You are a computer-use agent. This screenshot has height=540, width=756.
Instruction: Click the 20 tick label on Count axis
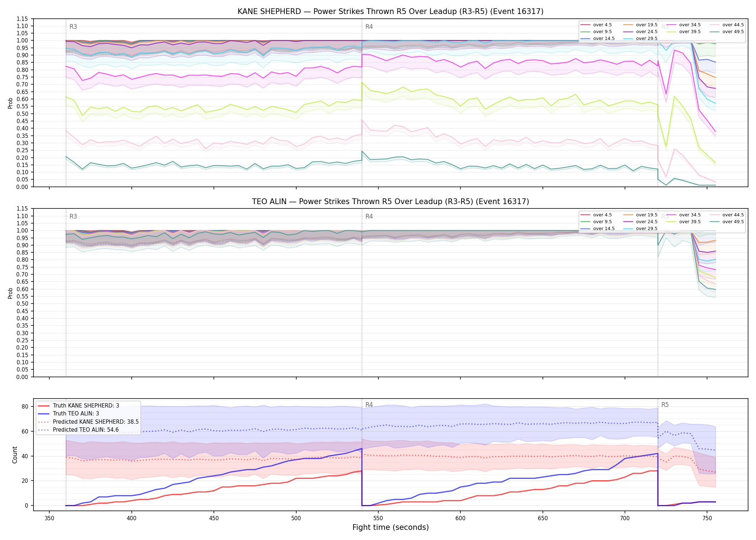(25, 481)
